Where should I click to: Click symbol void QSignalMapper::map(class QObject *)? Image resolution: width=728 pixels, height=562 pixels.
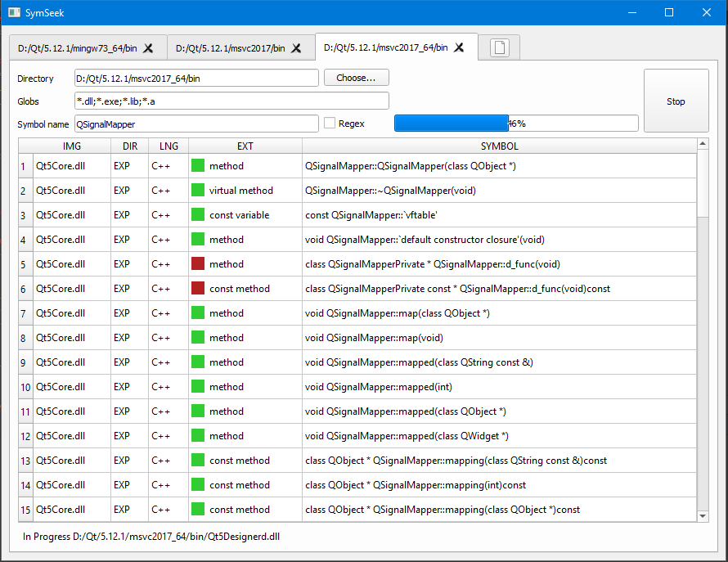point(397,313)
